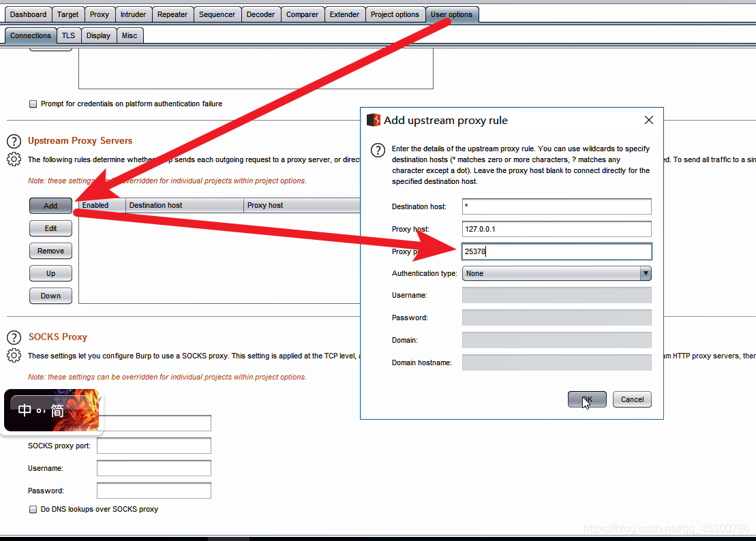Open the TLS sub-tab

[x=68, y=35]
